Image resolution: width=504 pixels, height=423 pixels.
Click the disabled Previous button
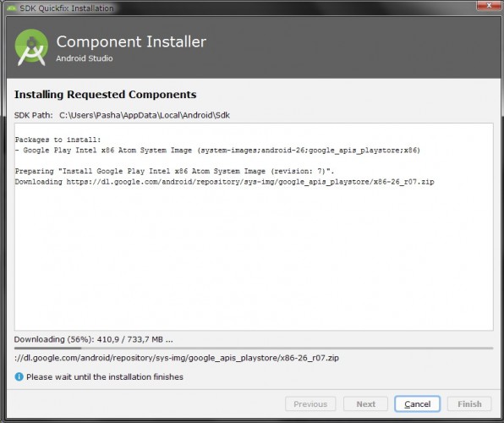[310, 404]
